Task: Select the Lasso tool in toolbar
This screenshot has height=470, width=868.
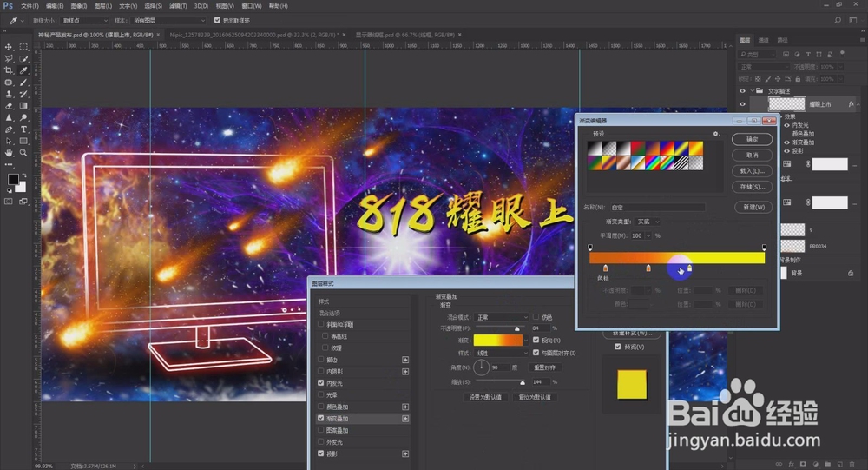Action: click(x=9, y=59)
